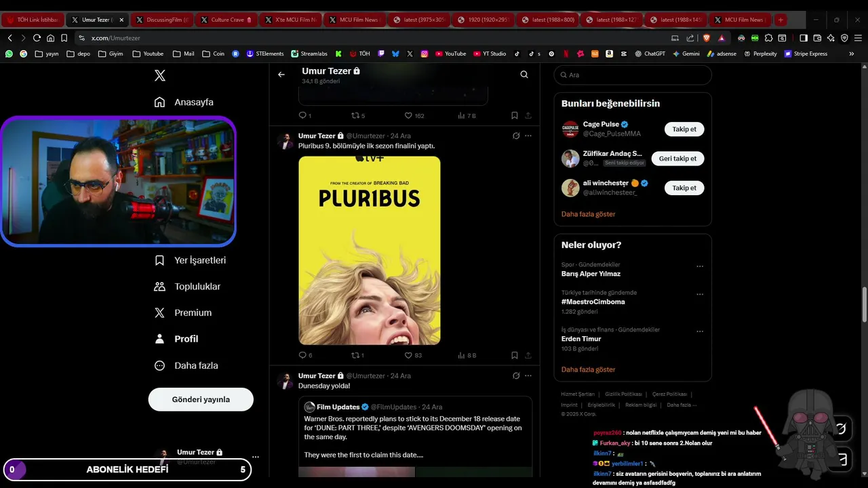Open a new browser tab

[x=781, y=20]
